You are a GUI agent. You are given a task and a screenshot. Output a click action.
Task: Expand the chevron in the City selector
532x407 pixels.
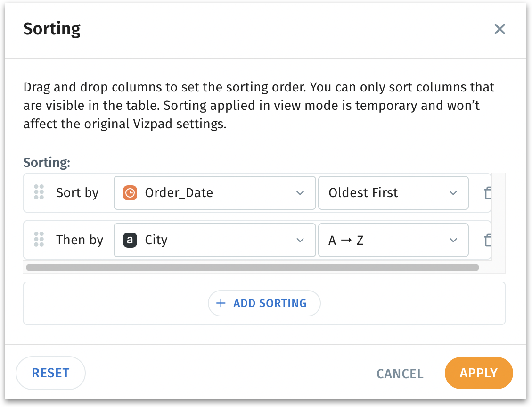300,240
